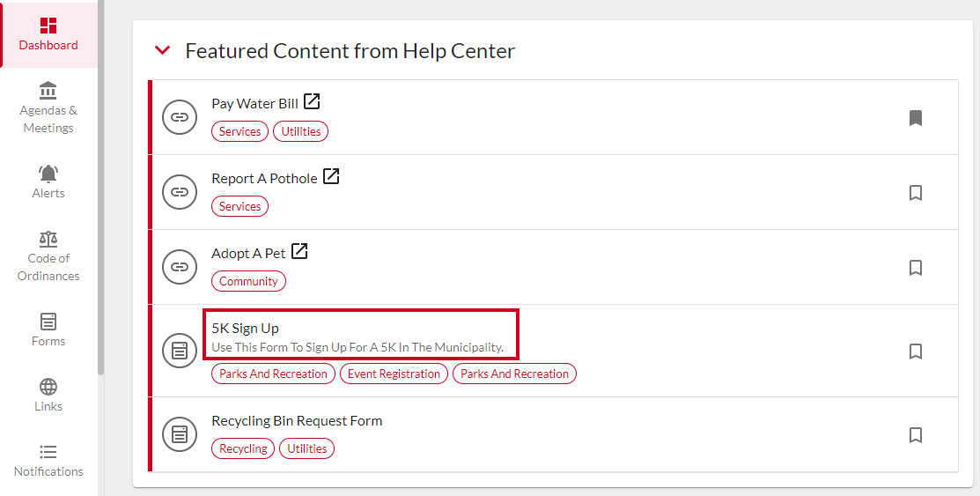Click link icon beside Report A Pothole

pos(180,192)
